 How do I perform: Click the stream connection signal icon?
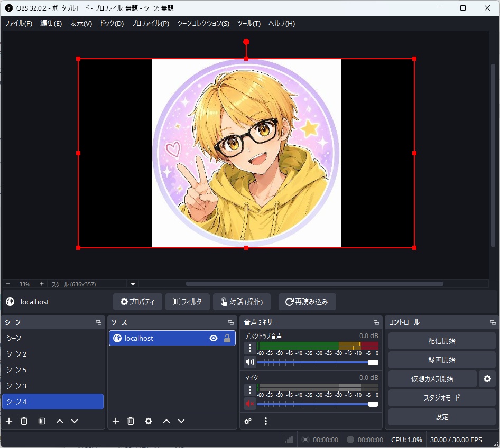pyautogui.click(x=289, y=440)
